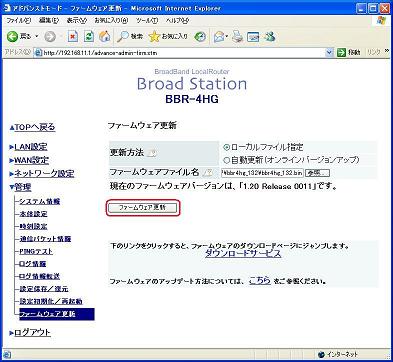The image size is (393, 362).
Task: Select highlighted ファームウェア更新 sidebar item
Action: pyautogui.click(x=57, y=314)
